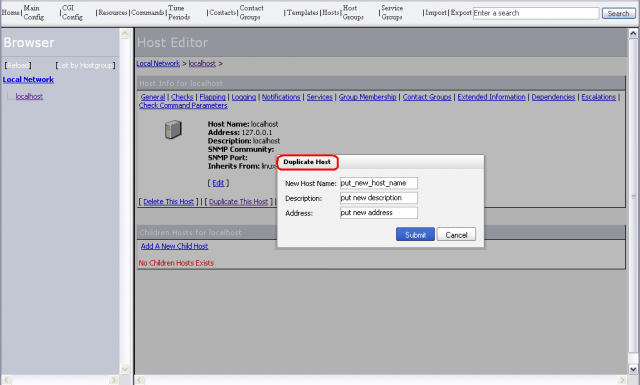Image resolution: width=640 pixels, height=385 pixels.
Task: Click the main panel scroll up arrow
Action: [633, 33]
